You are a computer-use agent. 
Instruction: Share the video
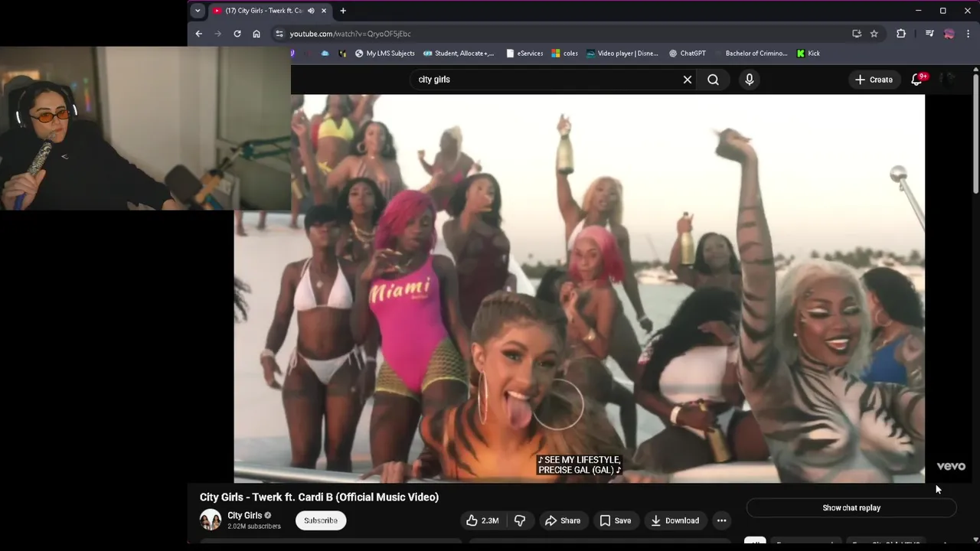pyautogui.click(x=563, y=520)
